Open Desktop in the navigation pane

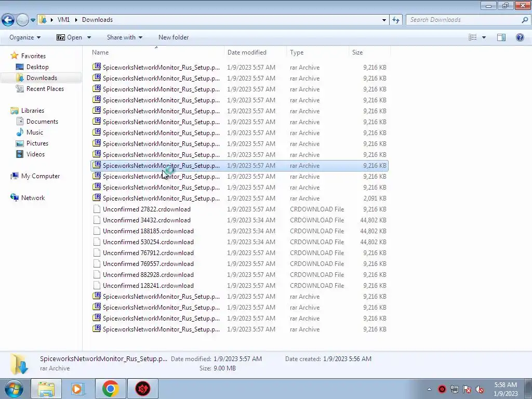(37, 67)
